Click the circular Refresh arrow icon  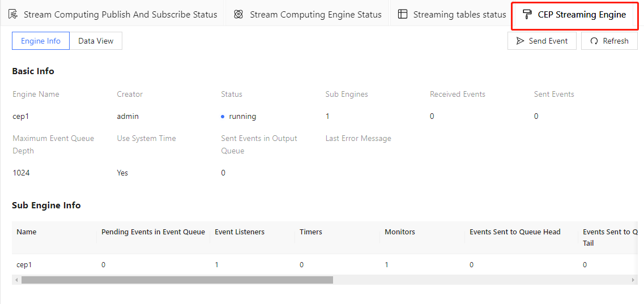coord(594,41)
